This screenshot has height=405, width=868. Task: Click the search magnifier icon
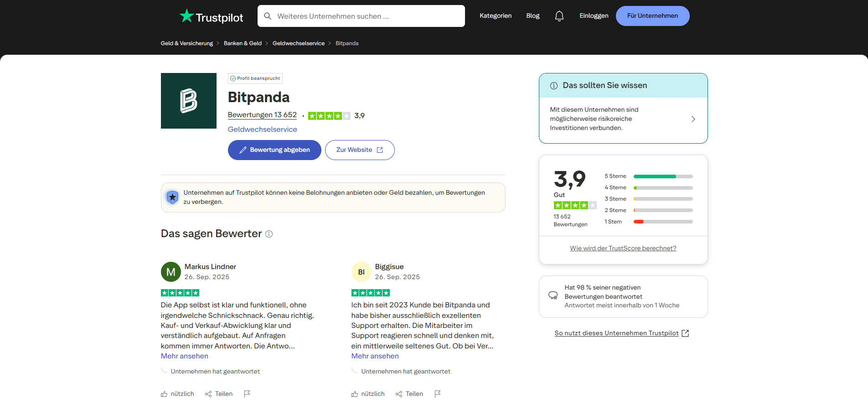coord(268,16)
